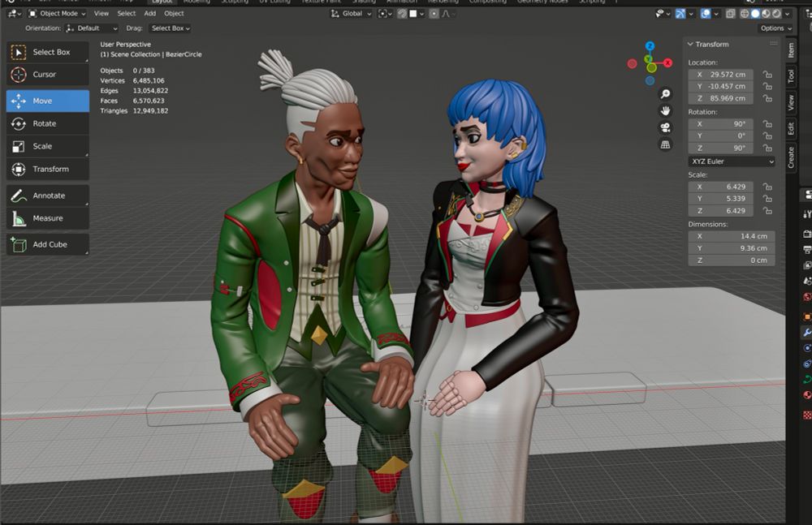Switch to the Tool sidebar tab

(x=791, y=76)
